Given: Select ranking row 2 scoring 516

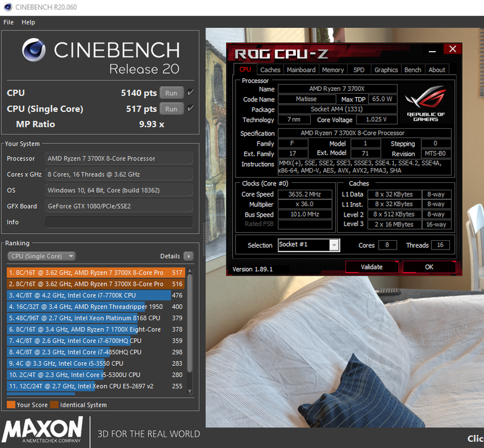Looking at the screenshot, I should tap(96, 284).
